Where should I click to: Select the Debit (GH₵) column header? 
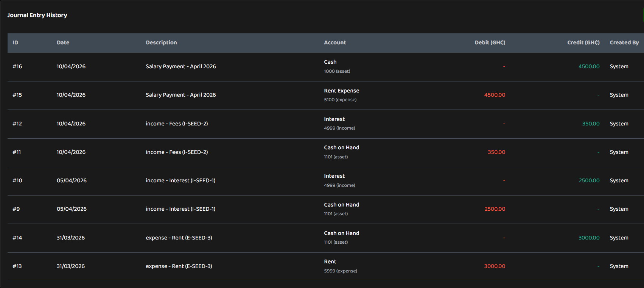pos(490,42)
